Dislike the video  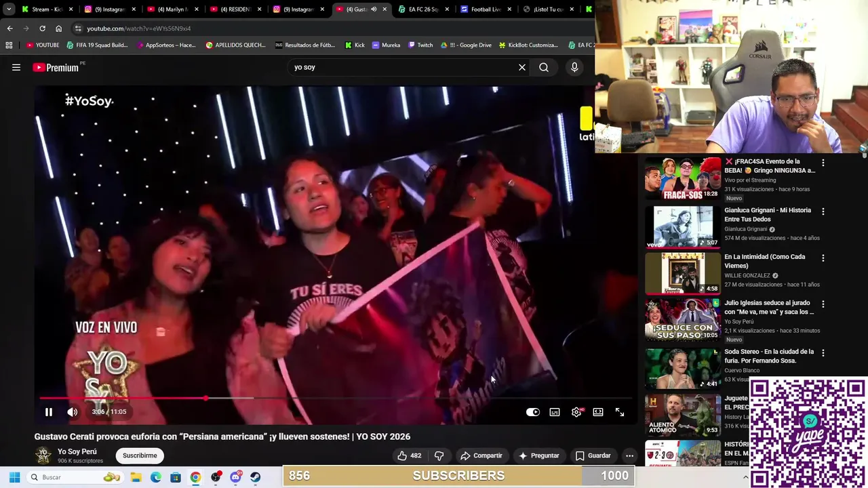tap(439, 455)
